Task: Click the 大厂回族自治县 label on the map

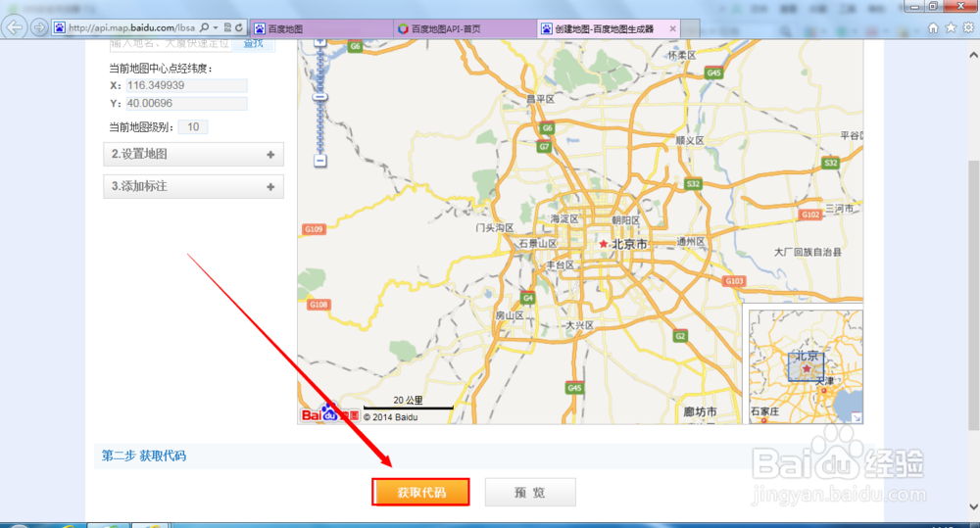Action: 808,252
